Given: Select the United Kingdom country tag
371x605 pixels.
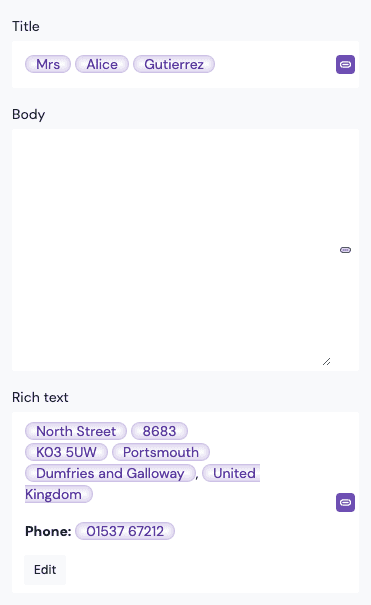Looking at the screenshot, I should (231, 473).
